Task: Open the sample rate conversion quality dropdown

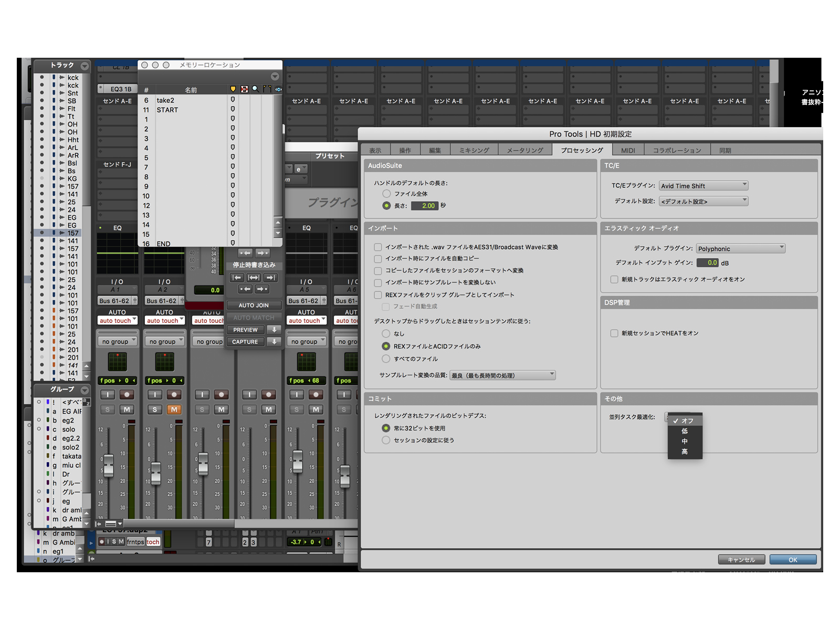Action: click(502, 375)
